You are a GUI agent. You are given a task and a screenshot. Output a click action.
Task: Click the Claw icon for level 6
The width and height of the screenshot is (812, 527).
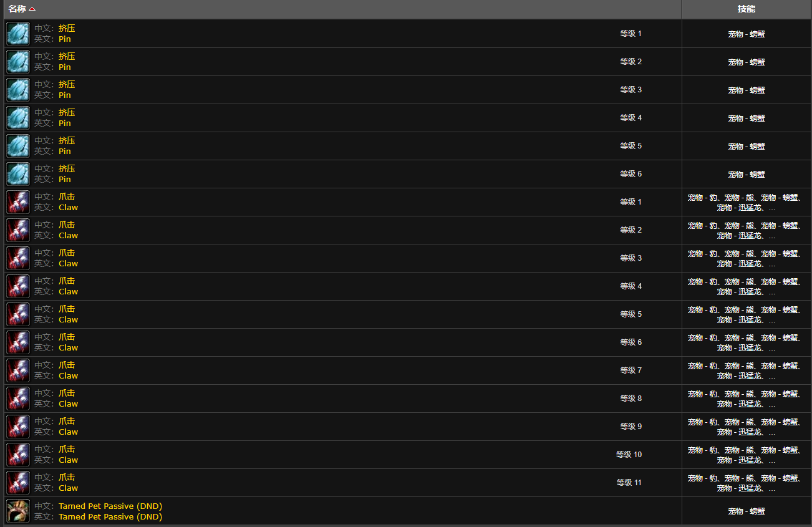click(x=18, y=342)
